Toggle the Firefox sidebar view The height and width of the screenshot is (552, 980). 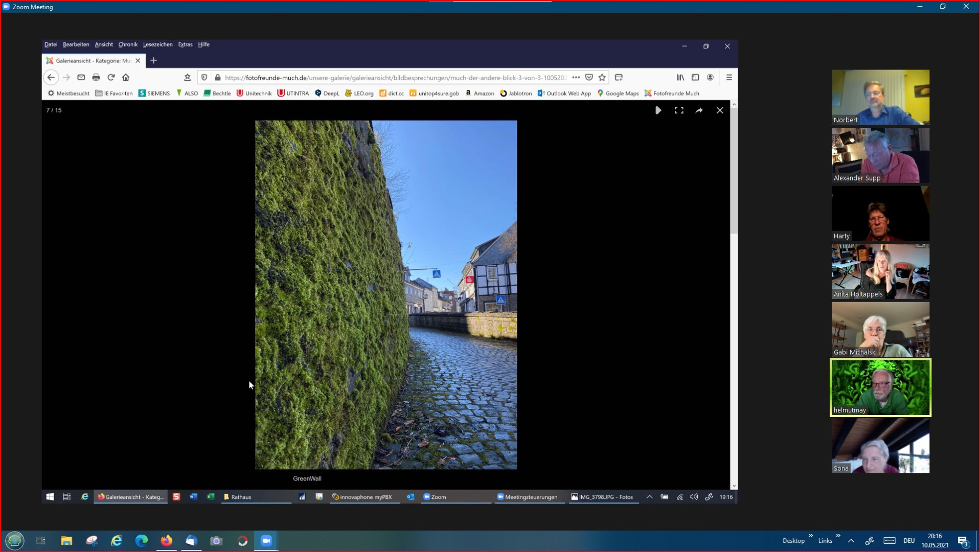click(x=695, y=78)
